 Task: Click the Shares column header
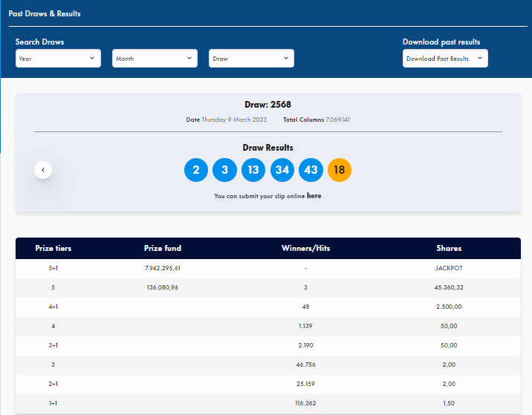(449, 248)
